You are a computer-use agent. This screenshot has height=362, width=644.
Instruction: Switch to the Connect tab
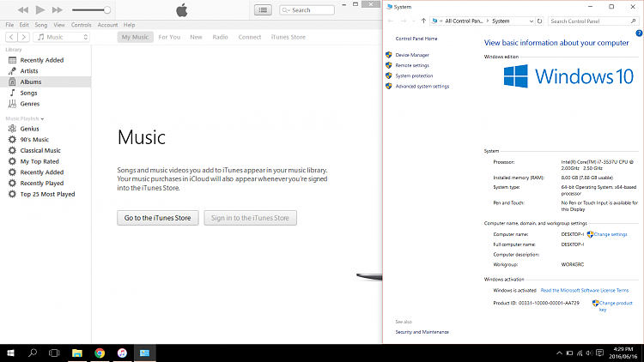pos(250,37)
